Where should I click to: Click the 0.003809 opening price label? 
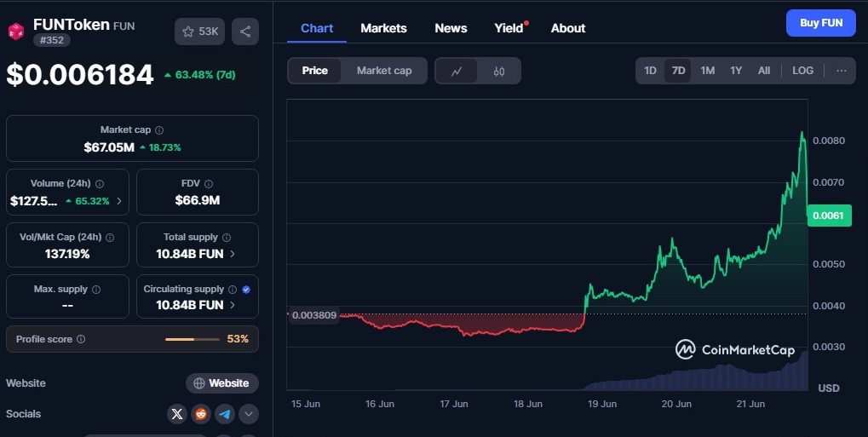(313, 315)
